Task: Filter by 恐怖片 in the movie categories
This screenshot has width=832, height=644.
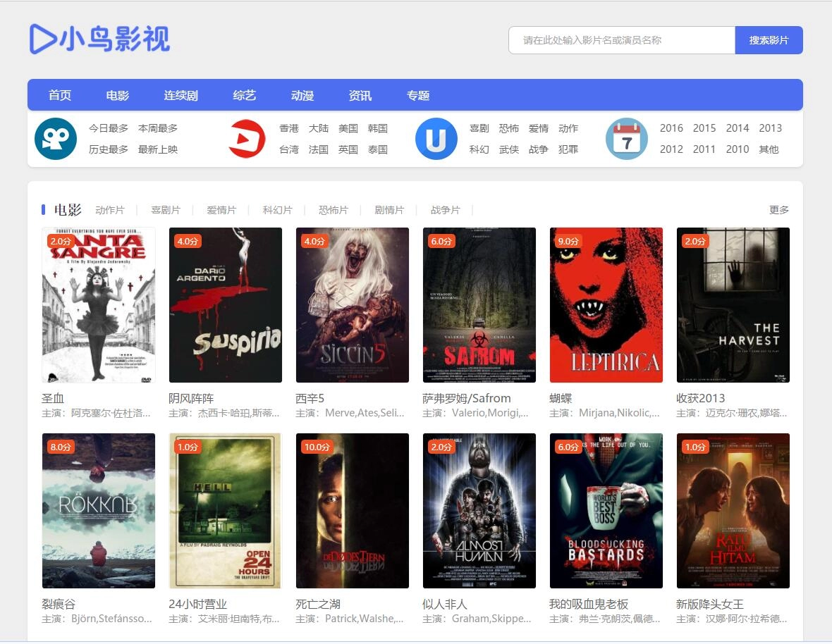Action: (x=334, y=210)
